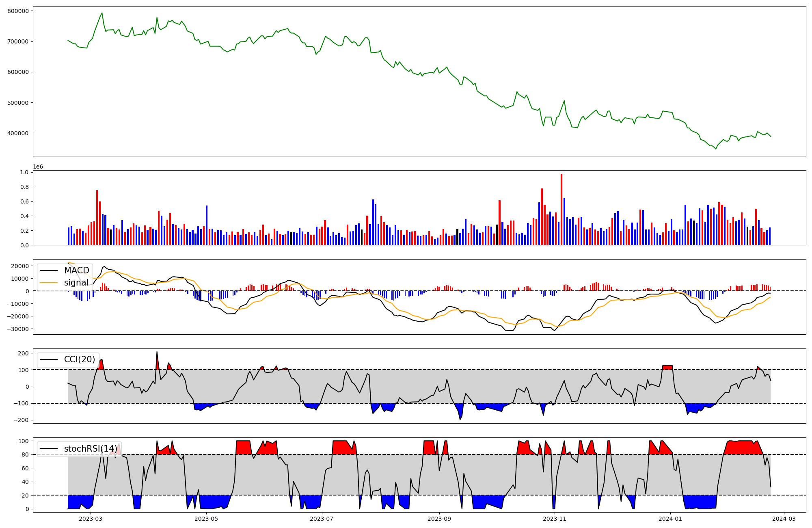Click the 2024-01 date tick label

point(670,519)
